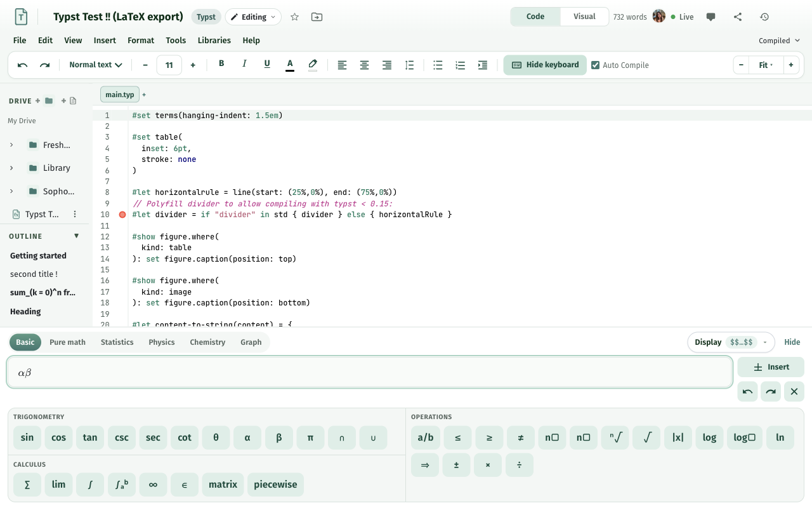812x508 pixels.
Task: Move document to a folder
Action: (x=317, y=17)
